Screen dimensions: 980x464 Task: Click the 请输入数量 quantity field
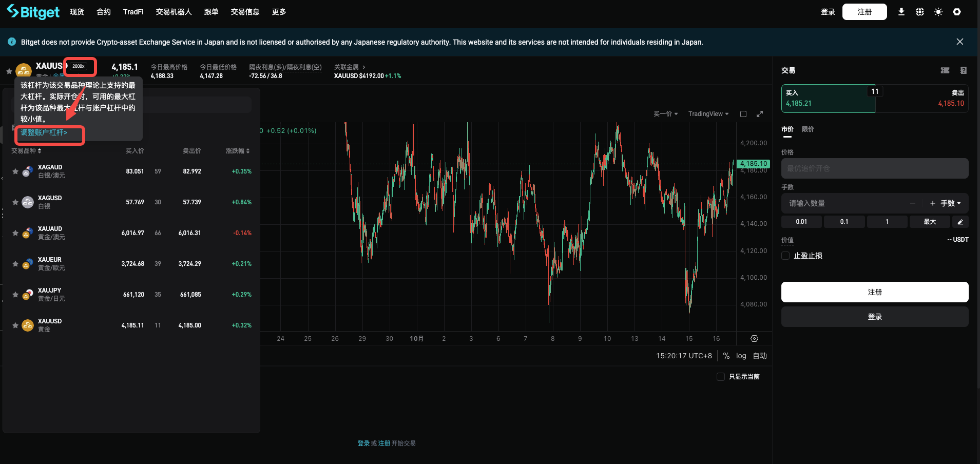(x=847, y=203)
